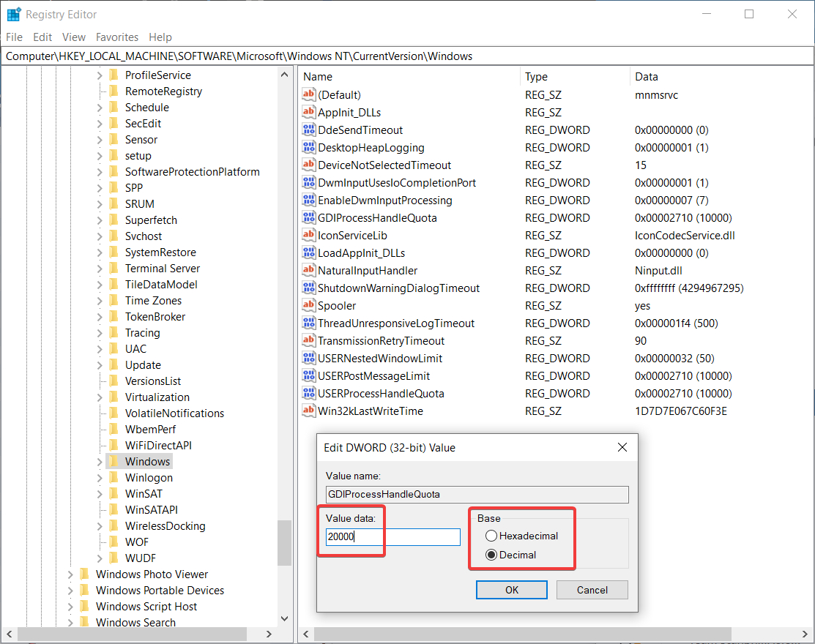Open the Edit menu
This screenshot has width=815, height=644.
tap(42, 37)
